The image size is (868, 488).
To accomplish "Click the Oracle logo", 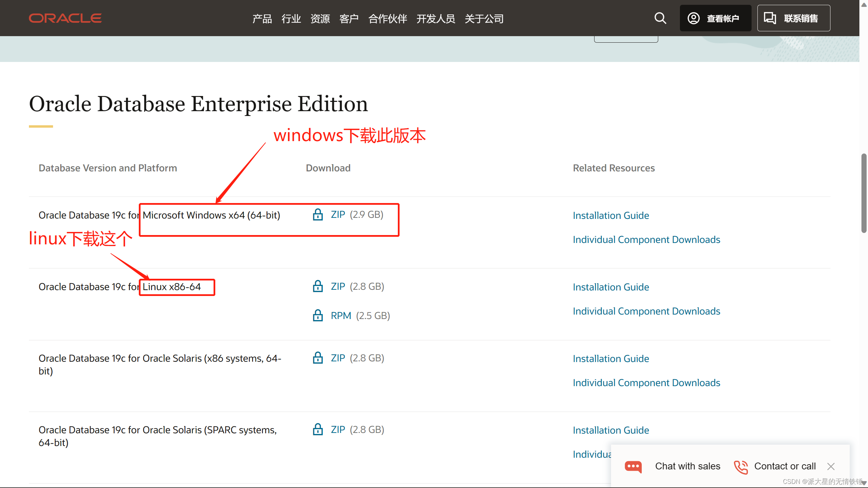I will point(65,18).
